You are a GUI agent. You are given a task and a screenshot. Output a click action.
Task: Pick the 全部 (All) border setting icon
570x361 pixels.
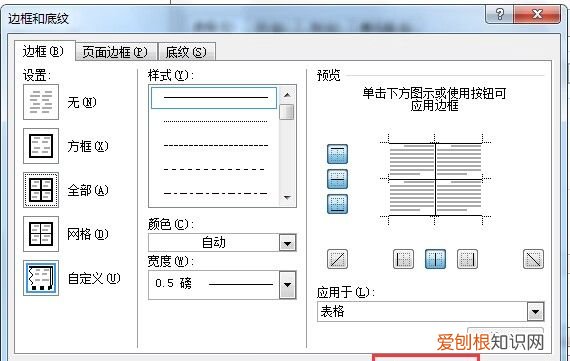pyautogui.click(x=41, y=190)
